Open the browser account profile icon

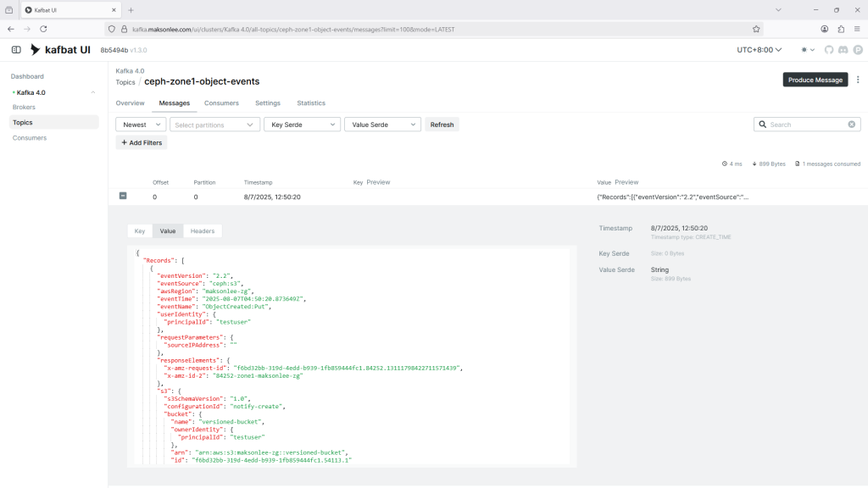tap(824, 30)
